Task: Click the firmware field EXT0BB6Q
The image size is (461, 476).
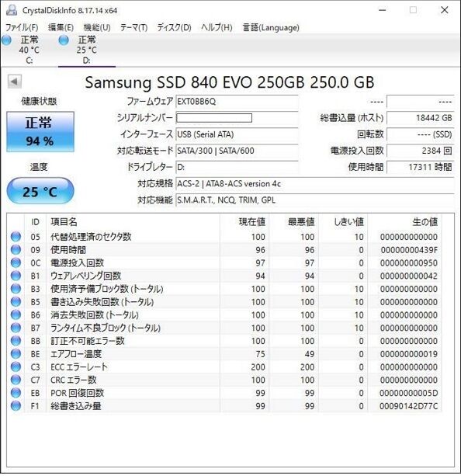Action: (237, 102)
